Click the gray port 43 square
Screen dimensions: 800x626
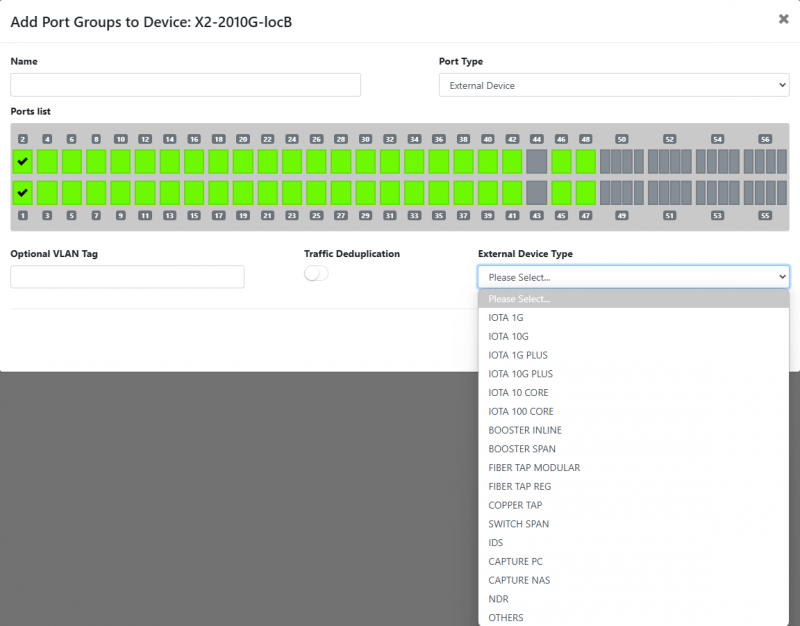click(536, 192)
